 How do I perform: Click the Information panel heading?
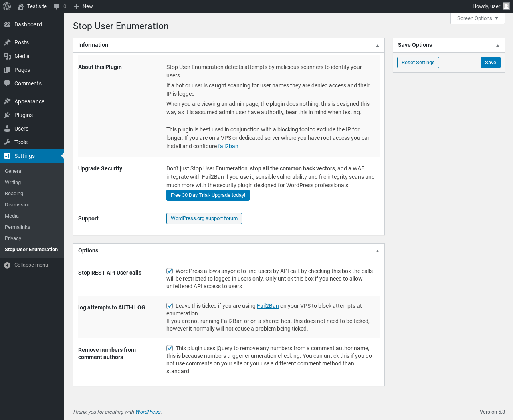[x=93, y=45]
